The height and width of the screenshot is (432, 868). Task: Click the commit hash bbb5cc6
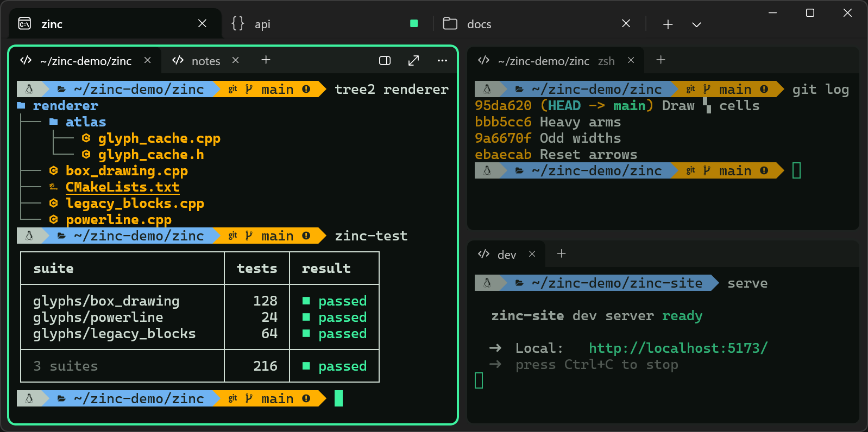pyautogui.click(x=503, y=122)
